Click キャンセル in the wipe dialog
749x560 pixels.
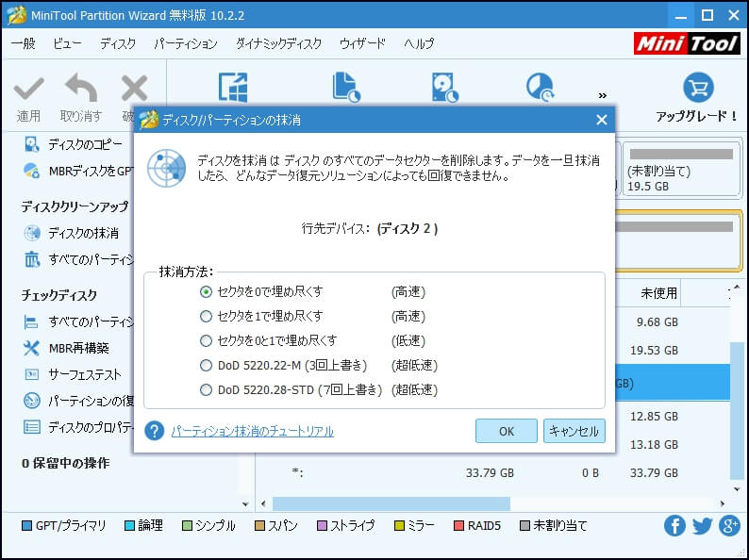coord(574,431)
